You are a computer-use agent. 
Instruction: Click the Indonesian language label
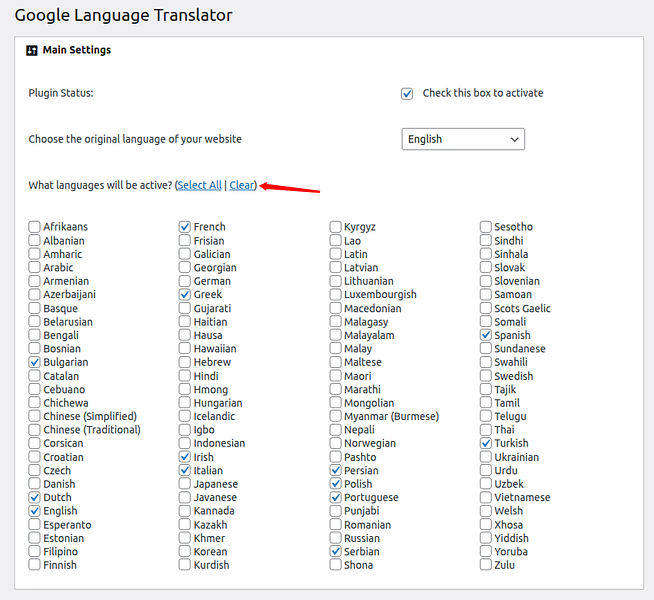point(219,443)
